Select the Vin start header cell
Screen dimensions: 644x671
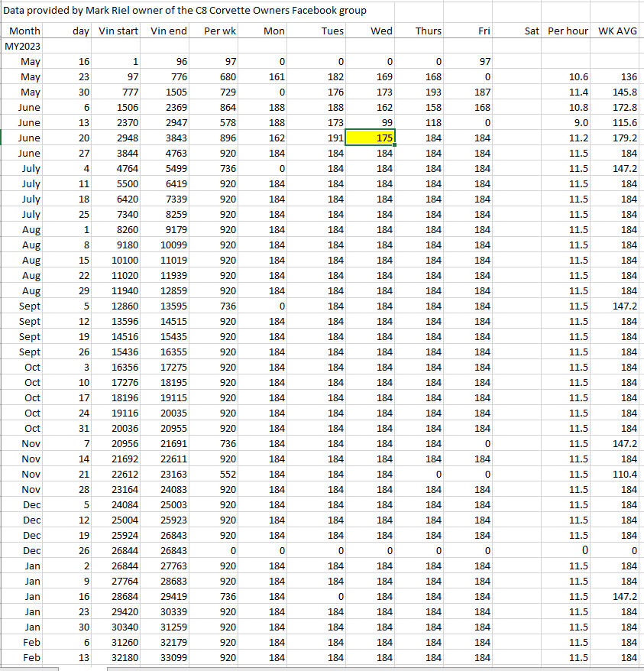(x=118, y=31)
